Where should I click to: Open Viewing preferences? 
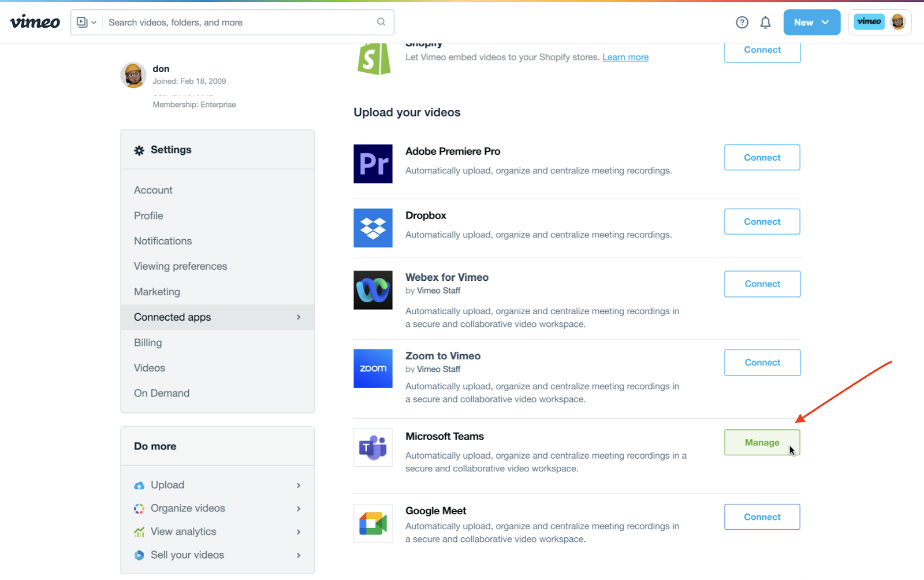pyautogui.click(x=180, y=266)
